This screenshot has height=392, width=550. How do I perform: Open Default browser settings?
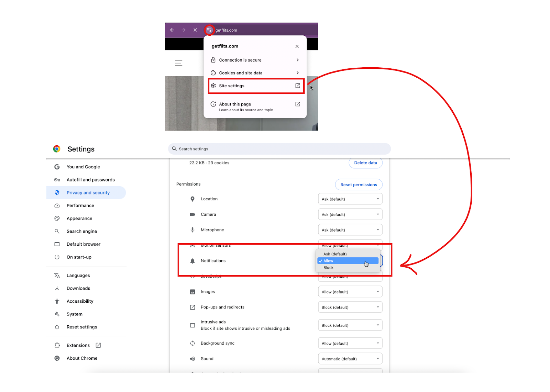[x=86, y=244]
